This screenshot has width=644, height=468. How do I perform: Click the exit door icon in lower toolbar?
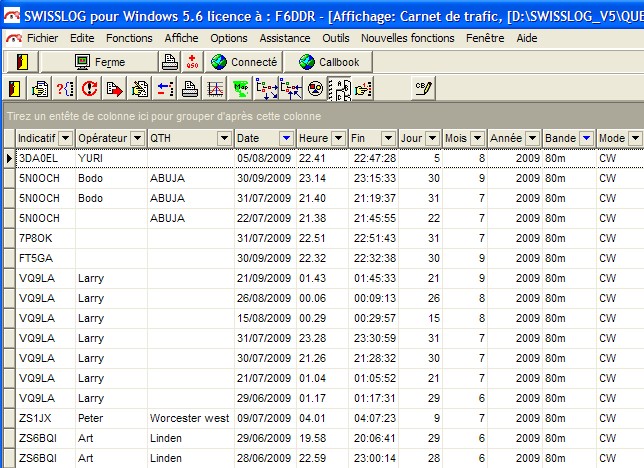pyautogui.click(x=15, y=88)
